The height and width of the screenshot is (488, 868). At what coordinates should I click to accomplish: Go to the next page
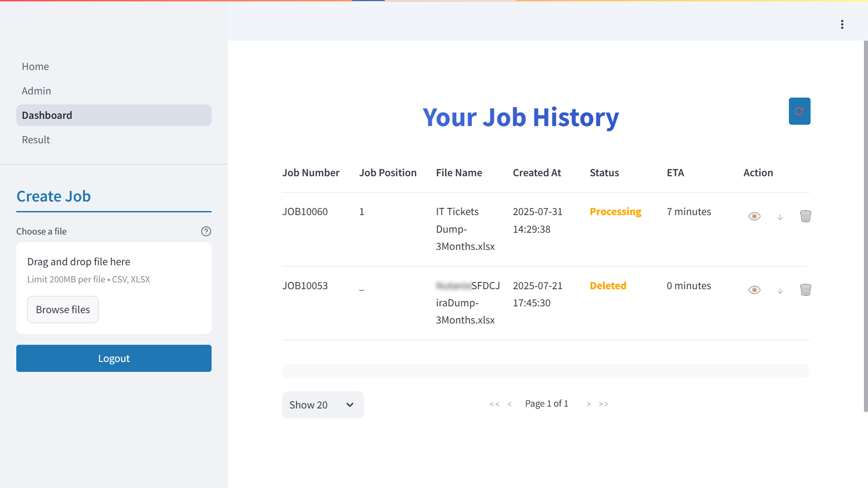(589, 404)
